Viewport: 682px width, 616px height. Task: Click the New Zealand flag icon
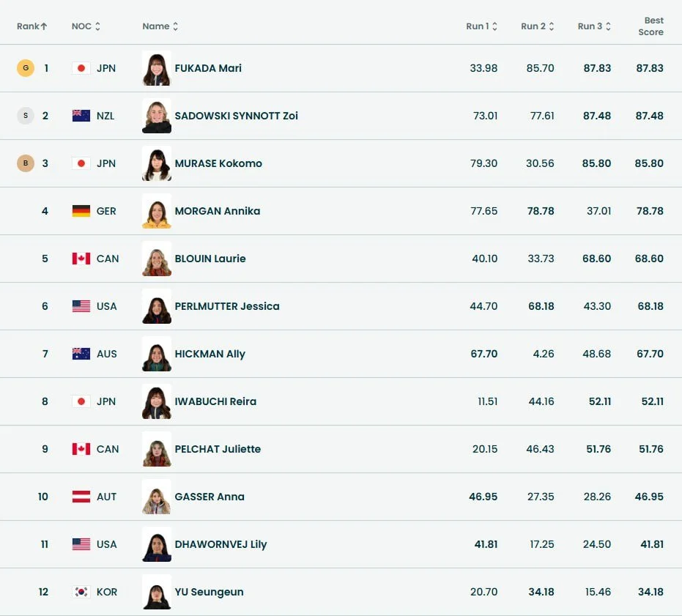(x=81, y=116)
